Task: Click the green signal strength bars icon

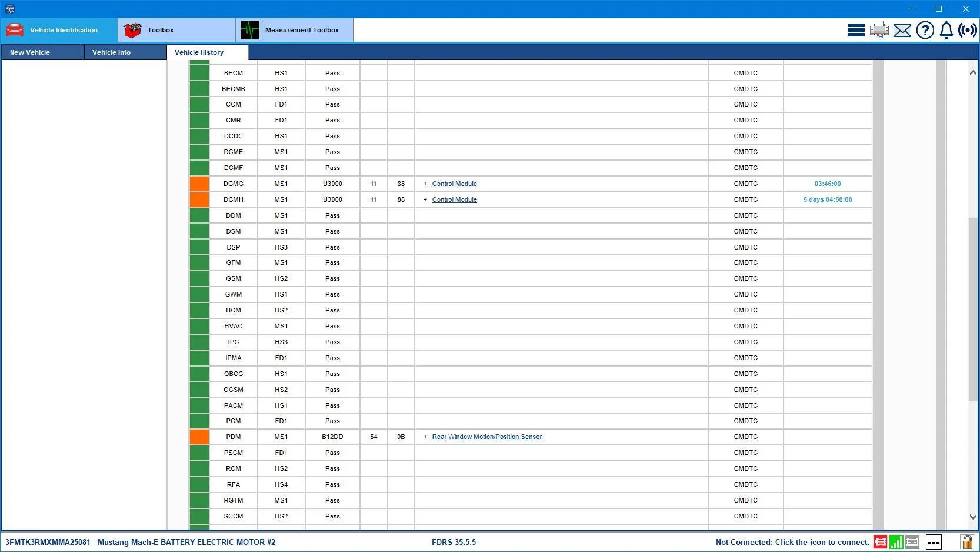Action: 896,542
